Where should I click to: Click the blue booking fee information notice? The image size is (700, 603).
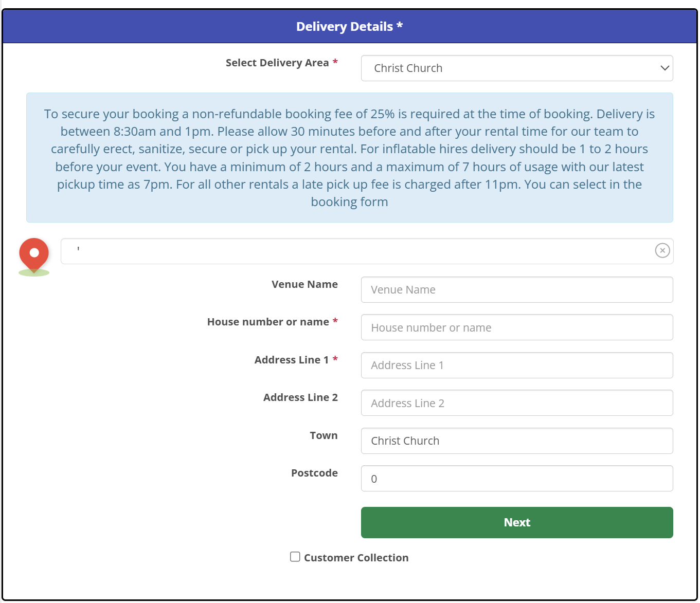[x=350, y=158]
